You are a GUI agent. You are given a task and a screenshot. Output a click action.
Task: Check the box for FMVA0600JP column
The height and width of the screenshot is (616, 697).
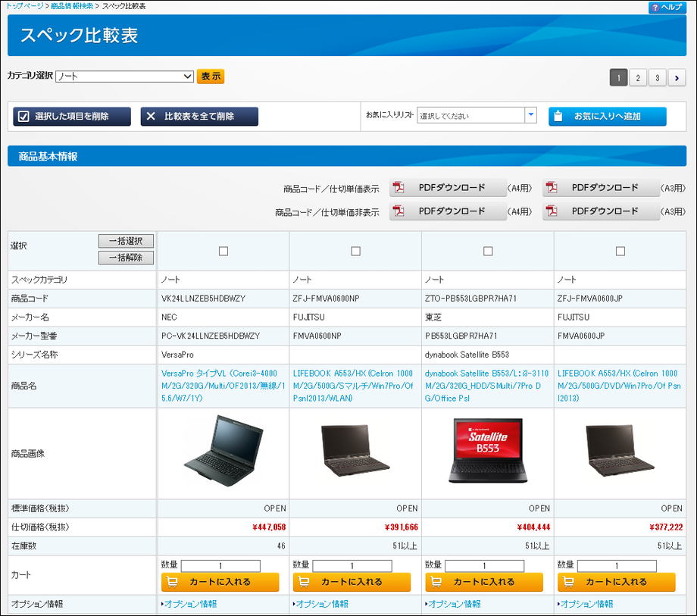coord(620,251)
